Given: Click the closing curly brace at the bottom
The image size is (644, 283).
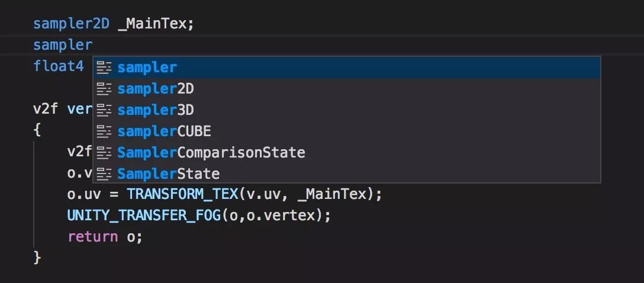Looking at the screenshot, I should click(37, 258).
